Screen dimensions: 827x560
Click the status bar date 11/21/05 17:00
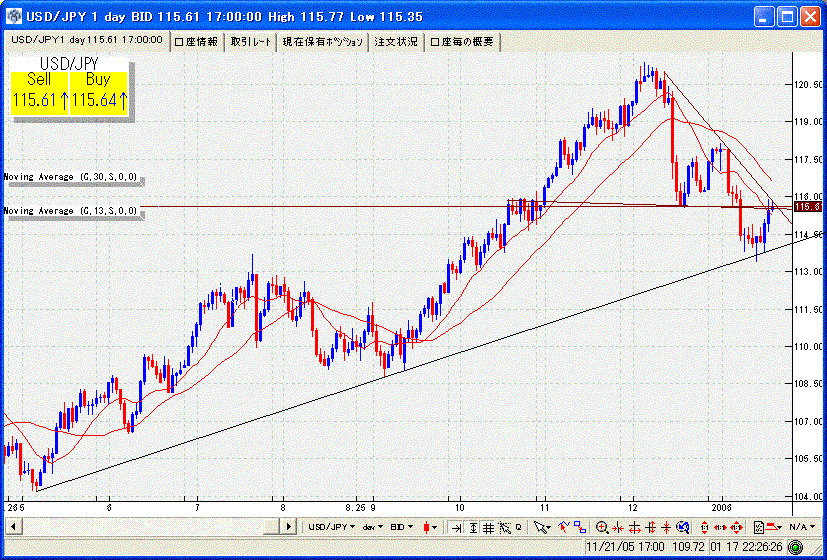point(624,546)
